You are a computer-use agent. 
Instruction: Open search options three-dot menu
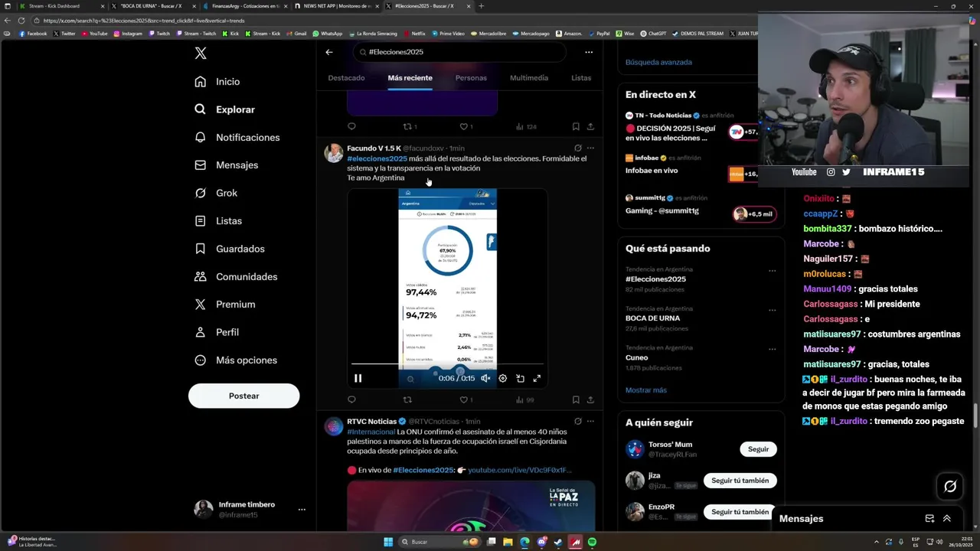coord(589,52)
